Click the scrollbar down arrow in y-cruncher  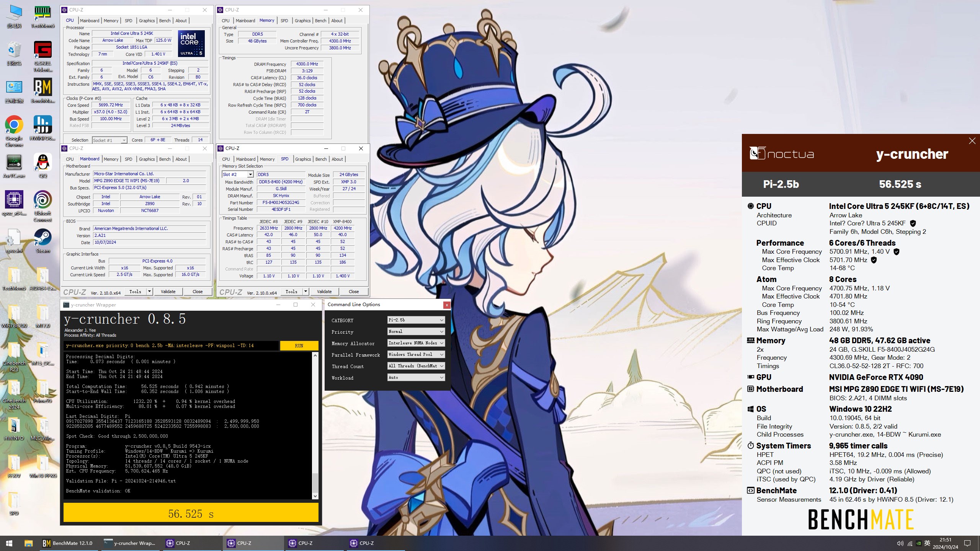(315, 496)
